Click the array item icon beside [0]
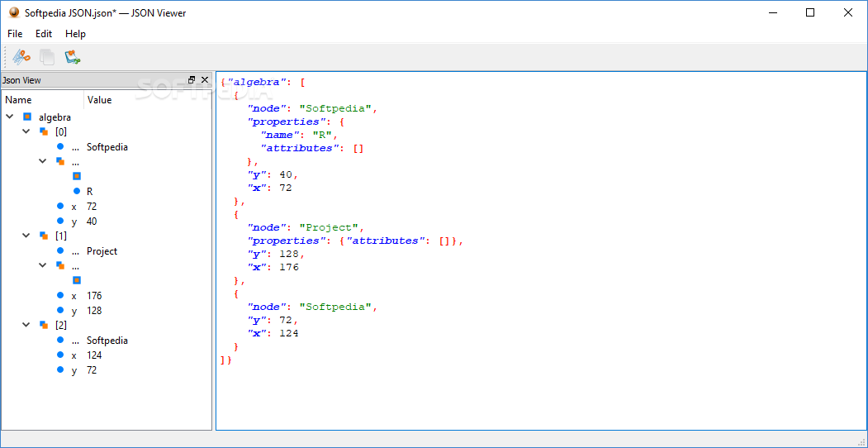 [x=44, y=131]
